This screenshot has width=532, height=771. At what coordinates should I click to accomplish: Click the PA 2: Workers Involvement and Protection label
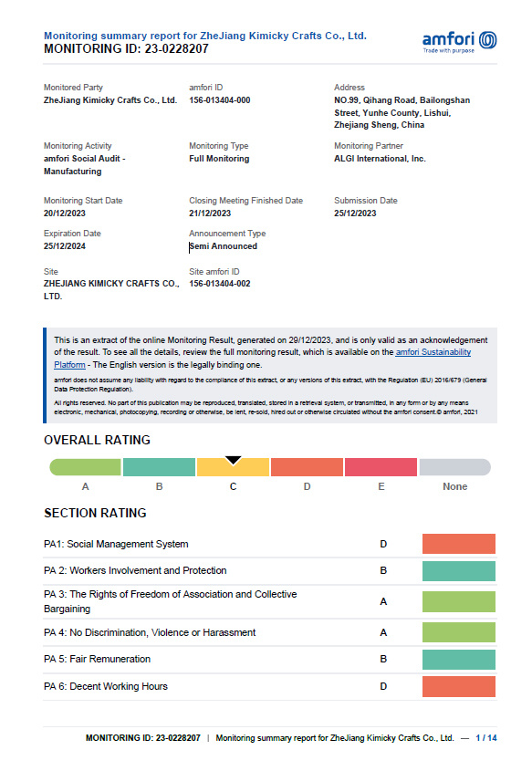tap(135, 570)
